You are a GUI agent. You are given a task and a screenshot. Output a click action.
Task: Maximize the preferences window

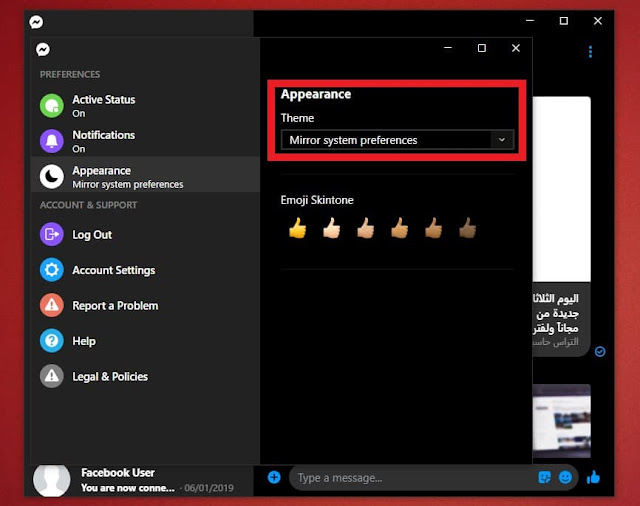[x=482, y=48]
